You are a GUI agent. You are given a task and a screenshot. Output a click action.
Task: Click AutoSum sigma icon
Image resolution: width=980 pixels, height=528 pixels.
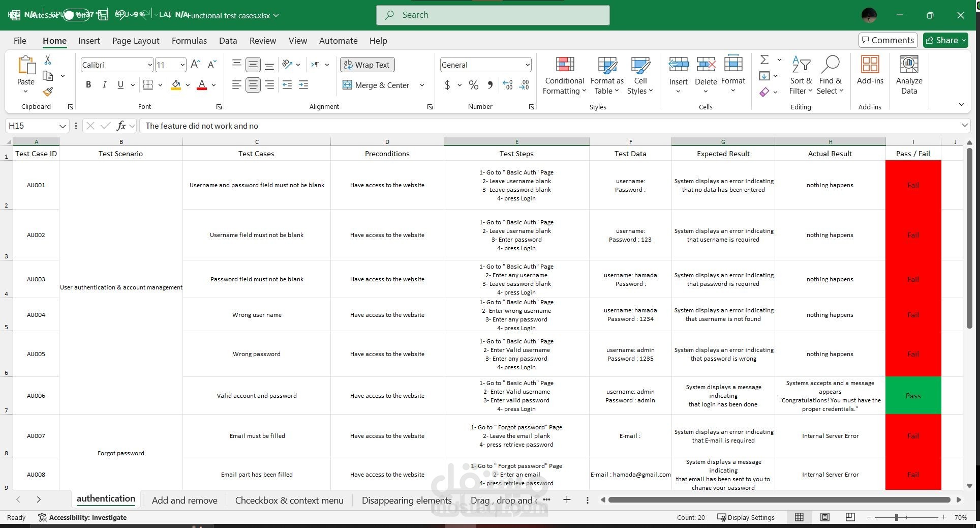[764, 60]
